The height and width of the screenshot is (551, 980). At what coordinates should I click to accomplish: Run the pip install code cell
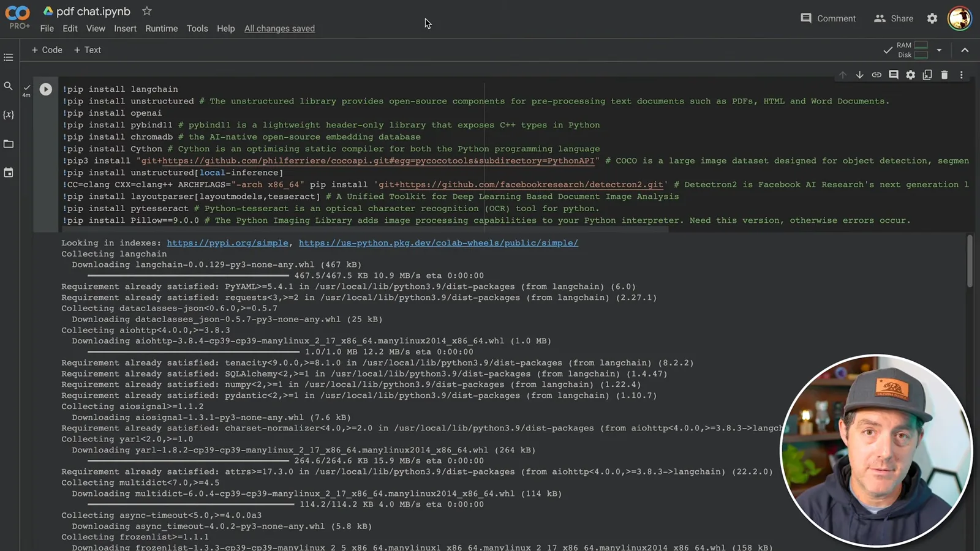click(46, 89)
